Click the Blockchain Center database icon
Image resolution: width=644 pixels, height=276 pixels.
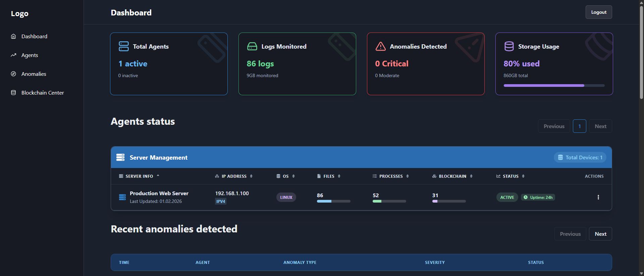13,93
